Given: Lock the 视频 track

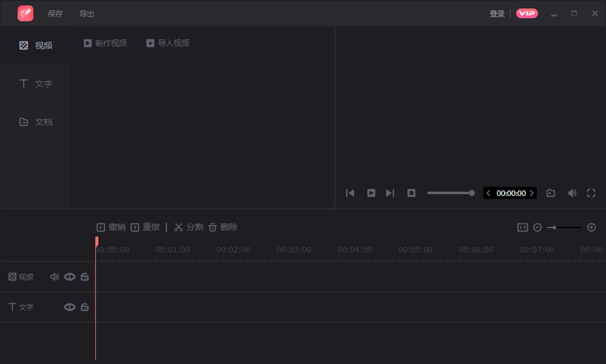Looking at the screenshot, I should (84, 277).
